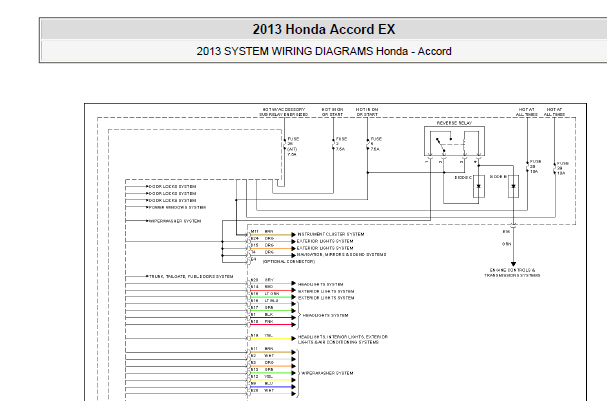Click the HEADLIGHTS SYSTEM label beside the brace
The height and width of the screenshot is (401, 607).
pyautogui.click(x=325, y=315)
